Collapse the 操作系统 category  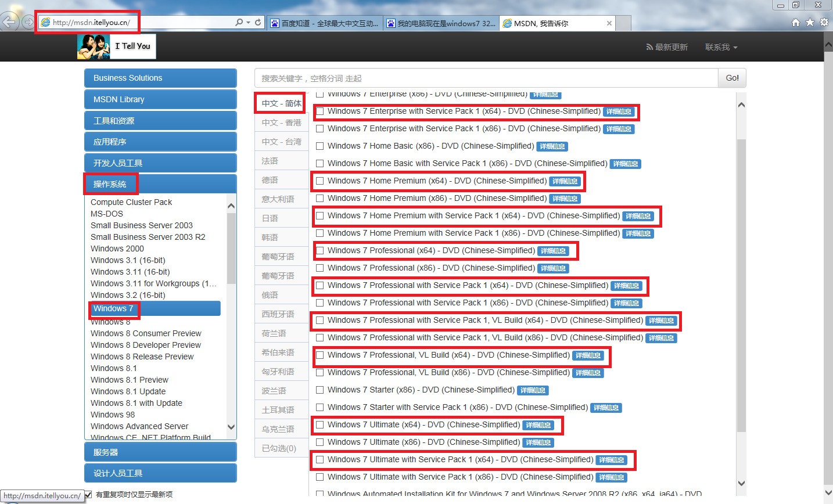[160, 184]
